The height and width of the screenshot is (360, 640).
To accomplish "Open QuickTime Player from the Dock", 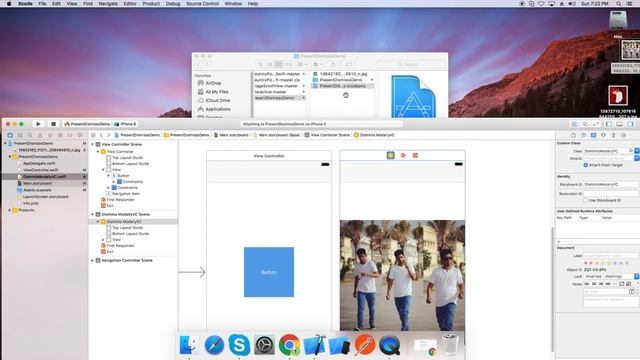I will click(x=389, y=345).
